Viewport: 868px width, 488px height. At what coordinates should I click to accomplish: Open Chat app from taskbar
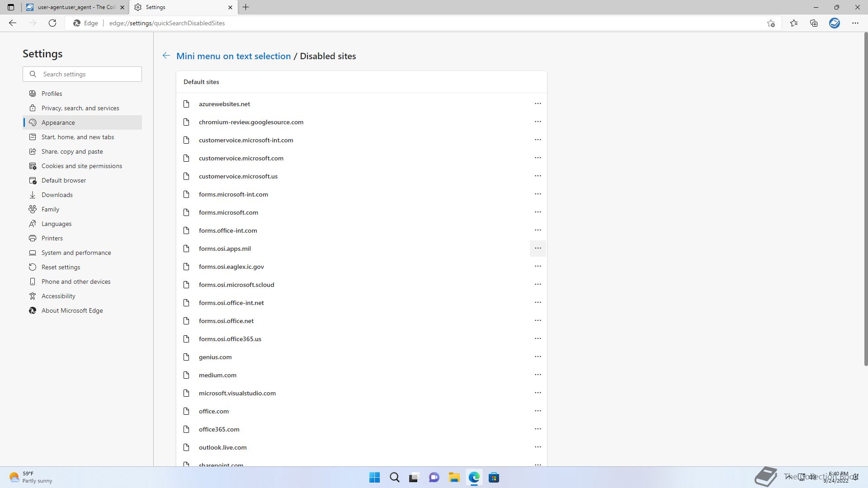[434, 478]
